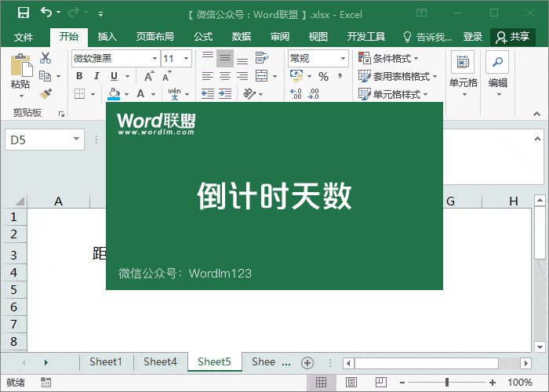Screen dimensions: 549x392
Task: Open the 开发工具 tab
Action: 366,37
